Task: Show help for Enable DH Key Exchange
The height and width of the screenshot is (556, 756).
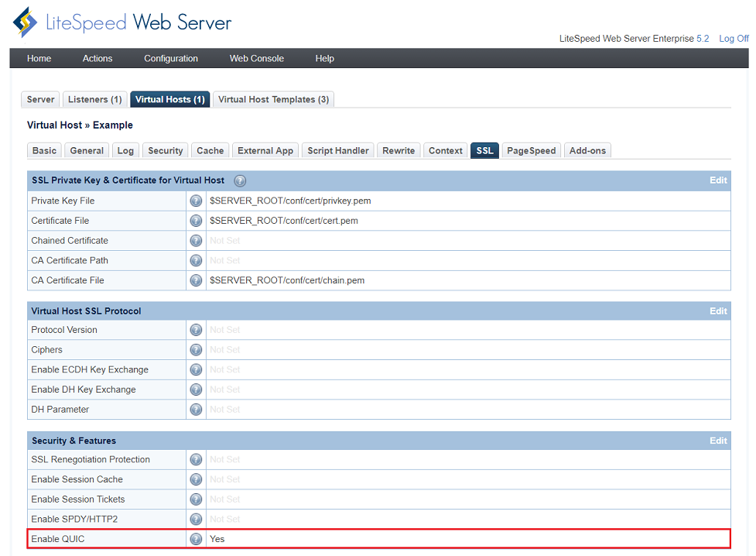Action: (196, 390)
